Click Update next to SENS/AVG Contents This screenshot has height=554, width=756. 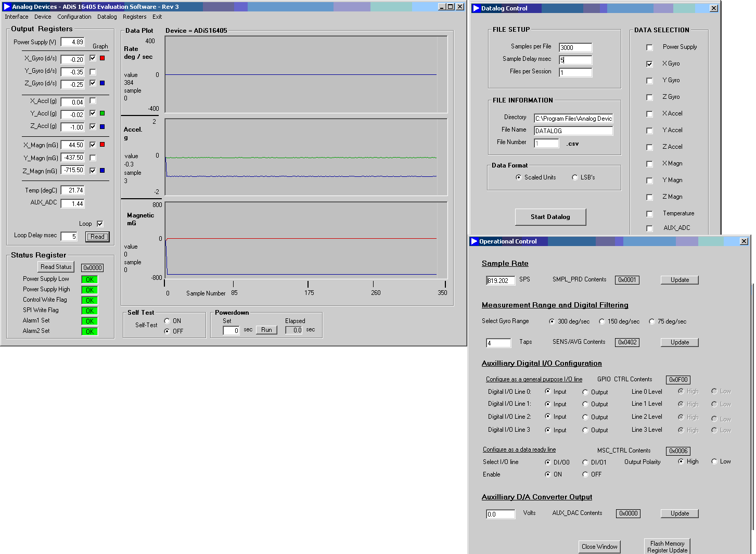[680, 342]
